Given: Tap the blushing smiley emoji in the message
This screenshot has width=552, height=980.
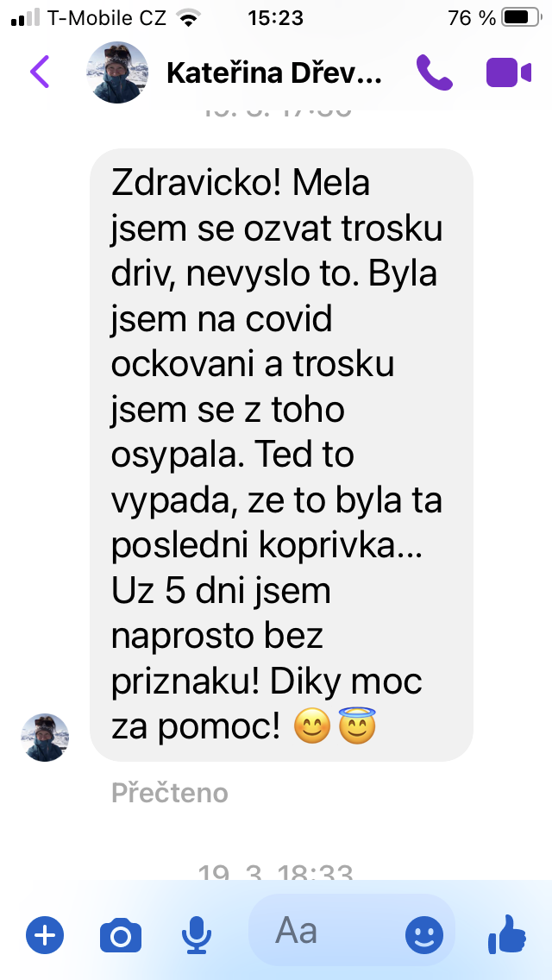Looking at the screenshot, I should (x=312, y=727).
